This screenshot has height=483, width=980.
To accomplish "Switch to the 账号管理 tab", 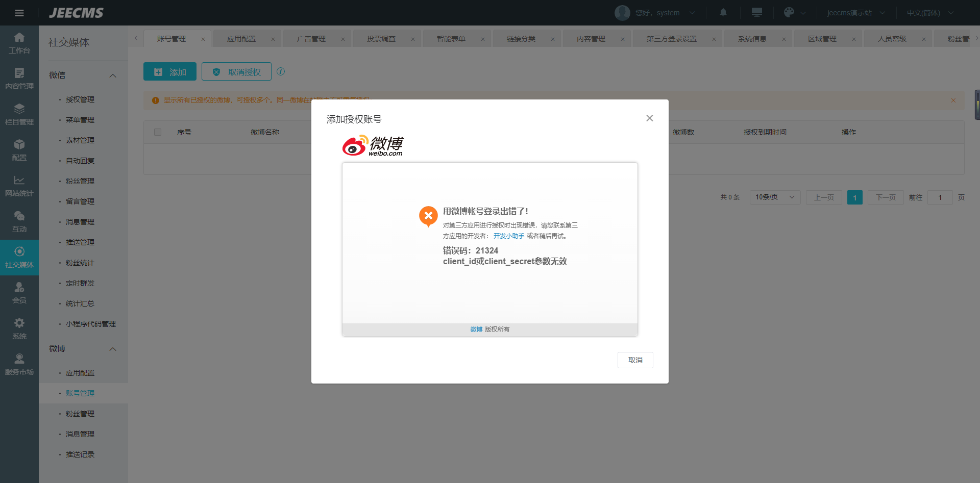I will [171, 39].
